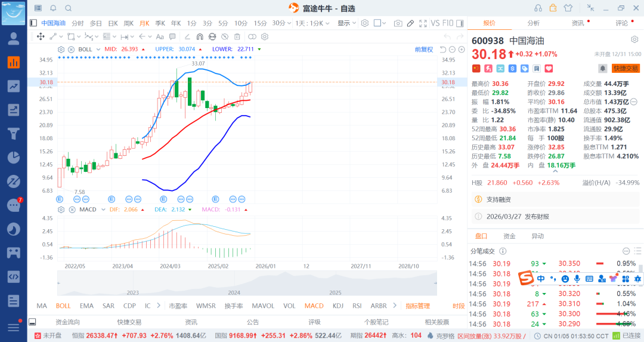644x342 pixels.
Task: Open the 资金流向 bottom tab
Action: point(67,322)
